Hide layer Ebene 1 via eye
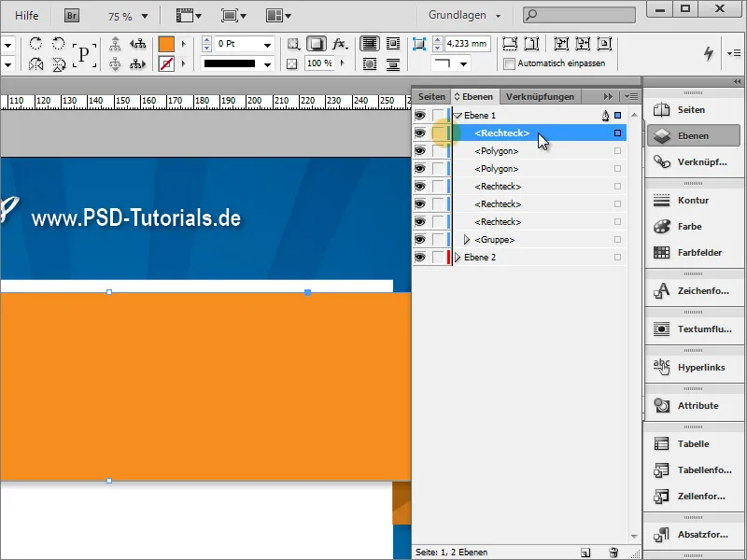 (419, 115)
